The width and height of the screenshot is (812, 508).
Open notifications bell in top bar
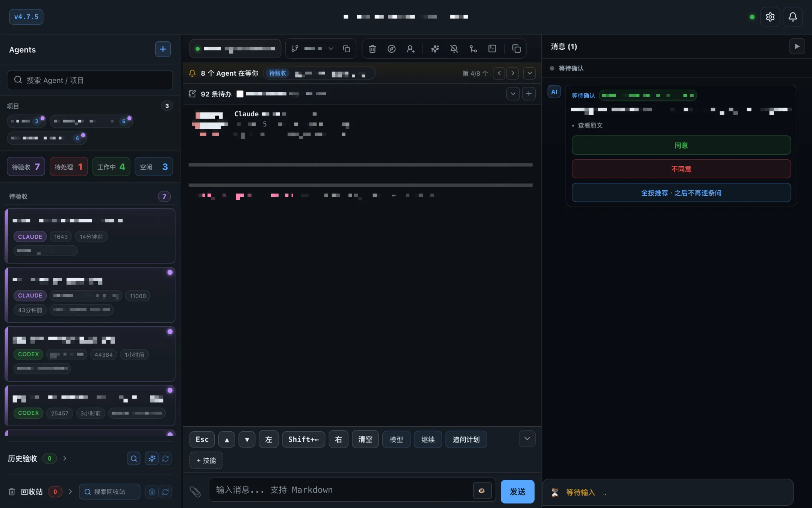click(x=792, y=17)
